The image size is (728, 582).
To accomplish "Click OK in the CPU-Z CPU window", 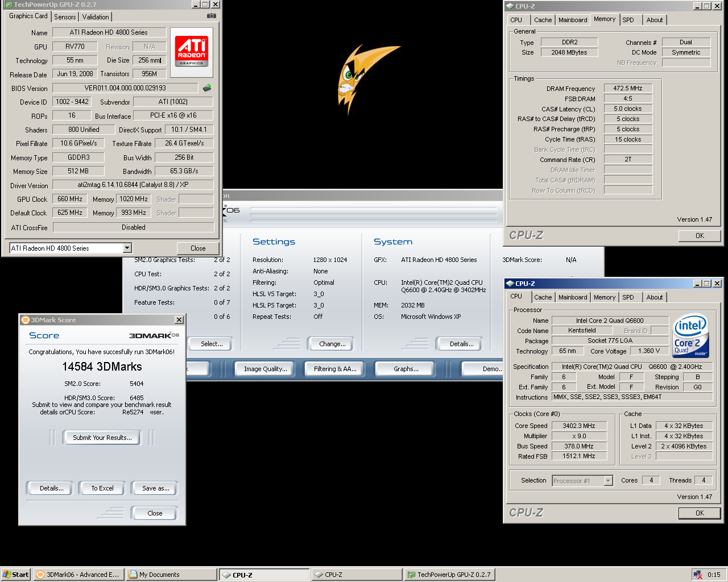I will [700, 513].
